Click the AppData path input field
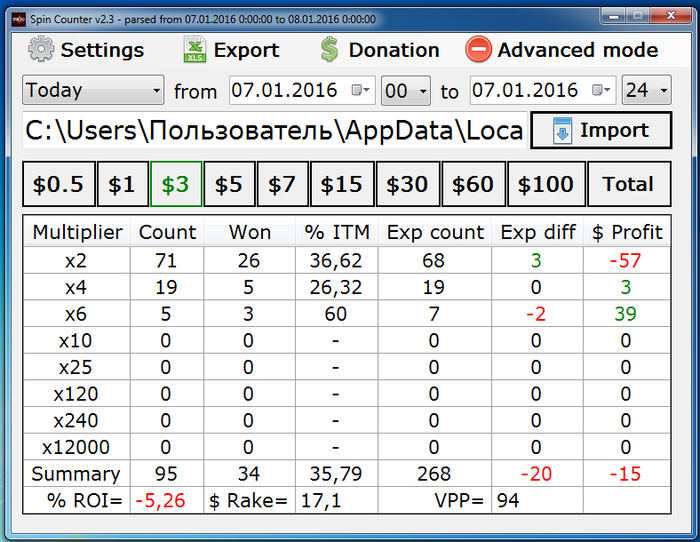 (x=274, y=131)
